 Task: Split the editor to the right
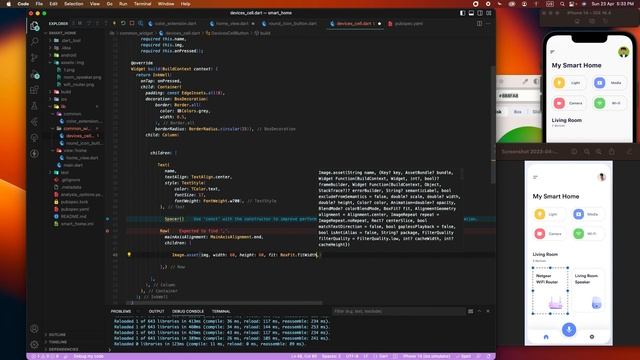point(480,23)
